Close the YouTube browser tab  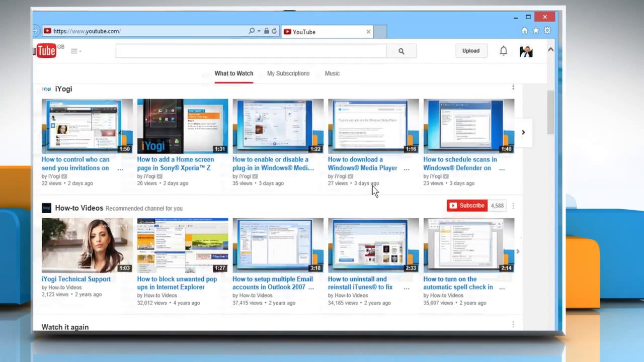pos(368,32)
